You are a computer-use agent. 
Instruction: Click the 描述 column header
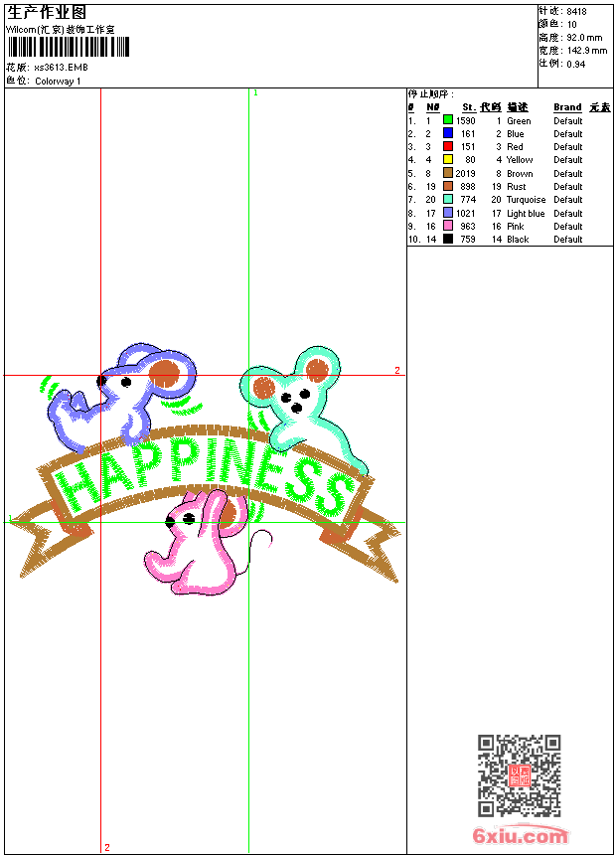[518, 107]
